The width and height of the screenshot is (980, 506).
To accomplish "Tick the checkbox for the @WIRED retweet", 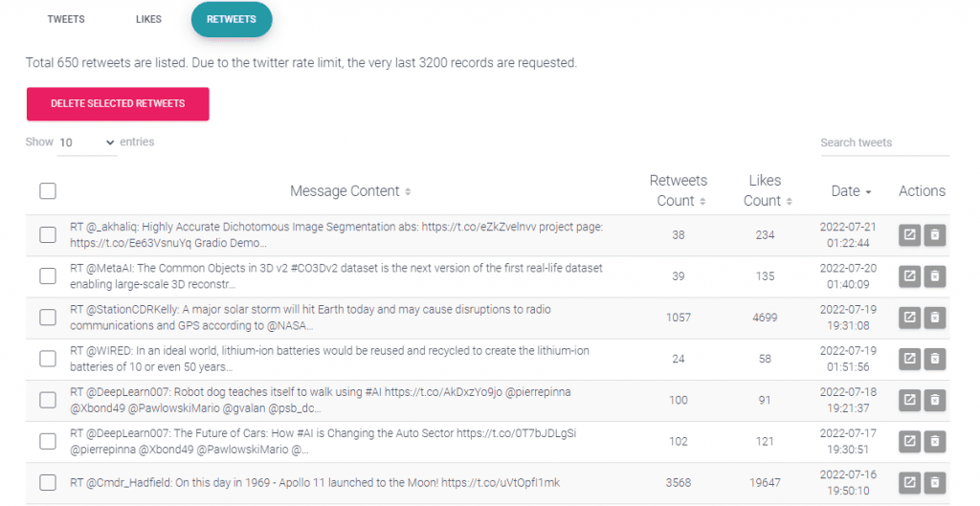I will (x=48, y=359).
